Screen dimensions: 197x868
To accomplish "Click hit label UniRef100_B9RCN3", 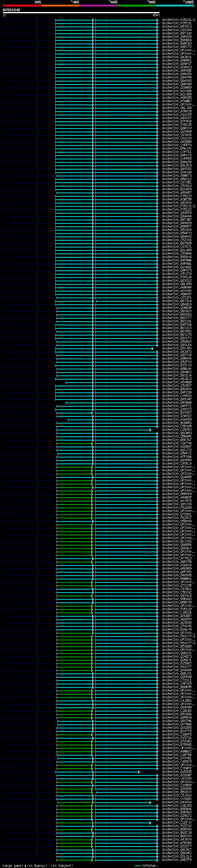I will click(x=177, y=43).
